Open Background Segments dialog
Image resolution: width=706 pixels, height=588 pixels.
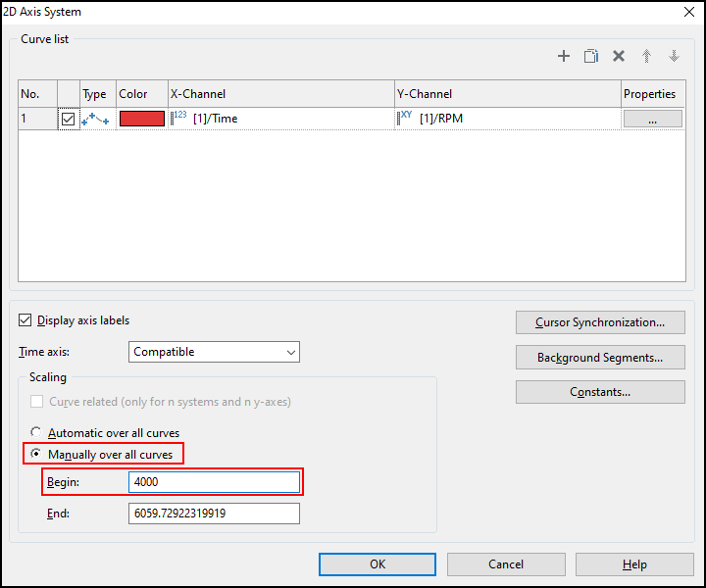pos(600,358)
